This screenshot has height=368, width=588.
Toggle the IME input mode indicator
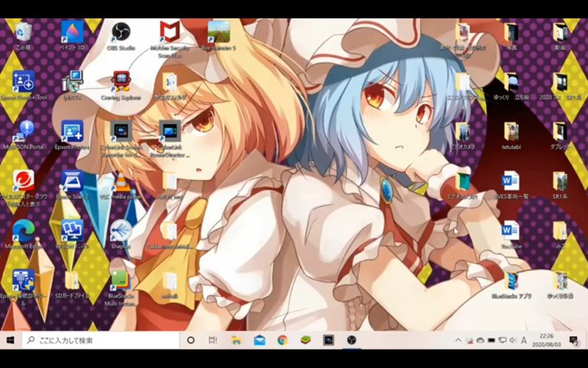pyautogui.click(x=524, y=340)
